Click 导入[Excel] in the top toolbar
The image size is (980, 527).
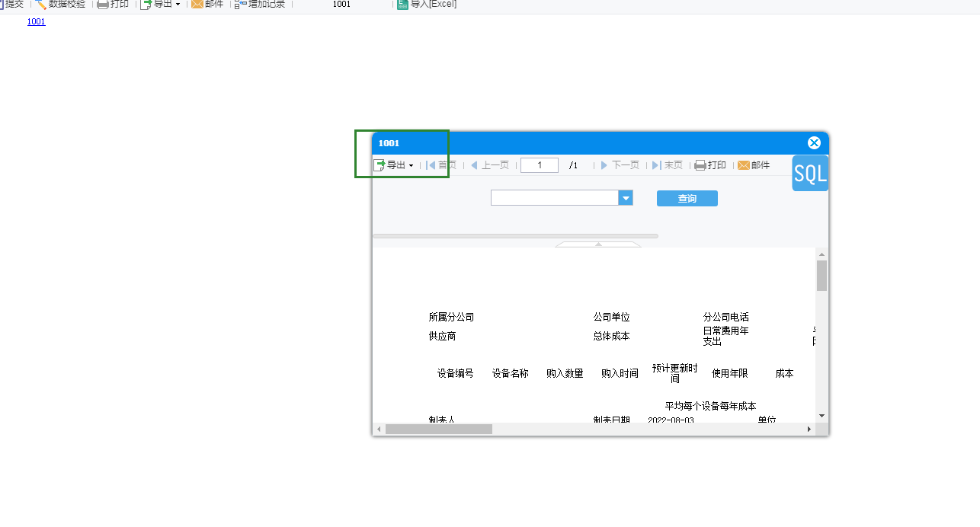point(427,4)
